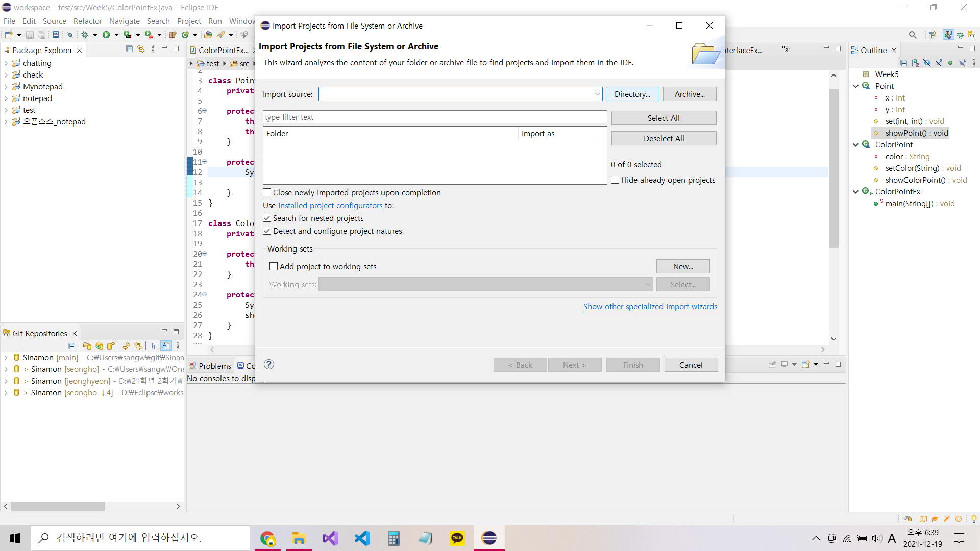Click the Sort alphabetically icon in Outline
980x551 pixels.
[915, 63]
